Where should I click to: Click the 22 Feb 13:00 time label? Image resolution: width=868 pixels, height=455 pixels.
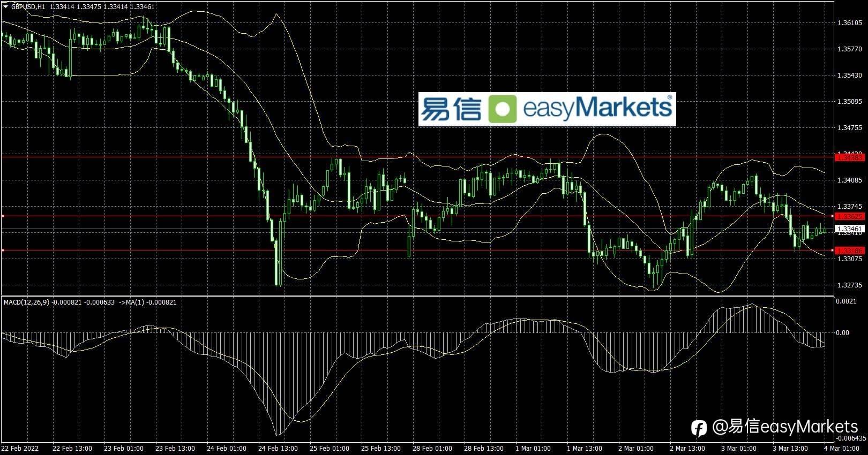tap(72, 449)
